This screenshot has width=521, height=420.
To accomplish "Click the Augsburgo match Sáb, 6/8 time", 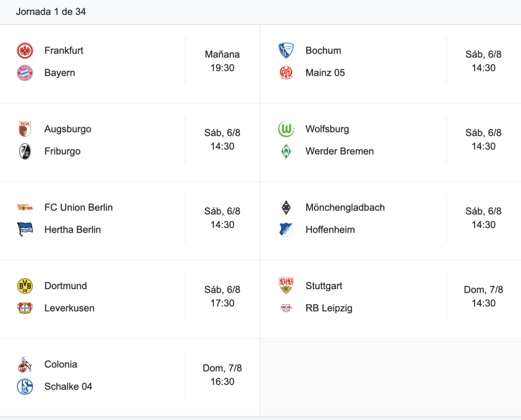I will point(222,139).
